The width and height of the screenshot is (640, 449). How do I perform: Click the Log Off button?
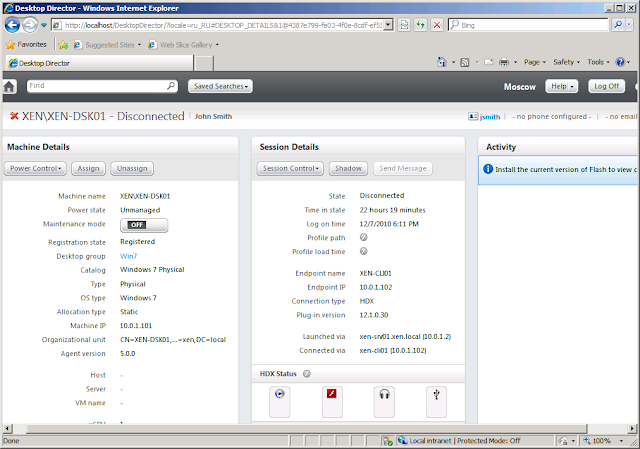pyautogui.click(x=607, y=87)
